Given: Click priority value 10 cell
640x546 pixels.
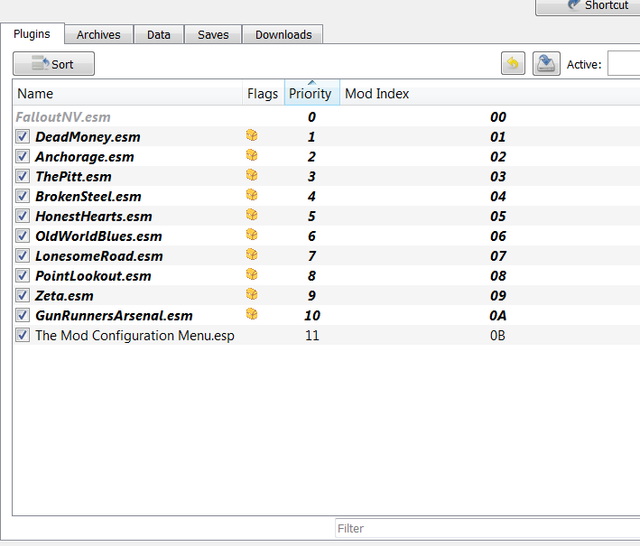Looking at the screenshot, I should click(312, 315).
